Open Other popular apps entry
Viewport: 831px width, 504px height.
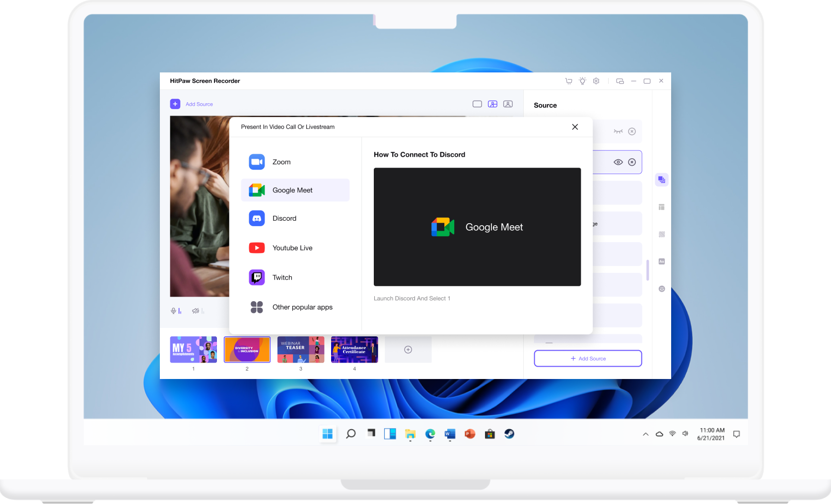(295, 307)
